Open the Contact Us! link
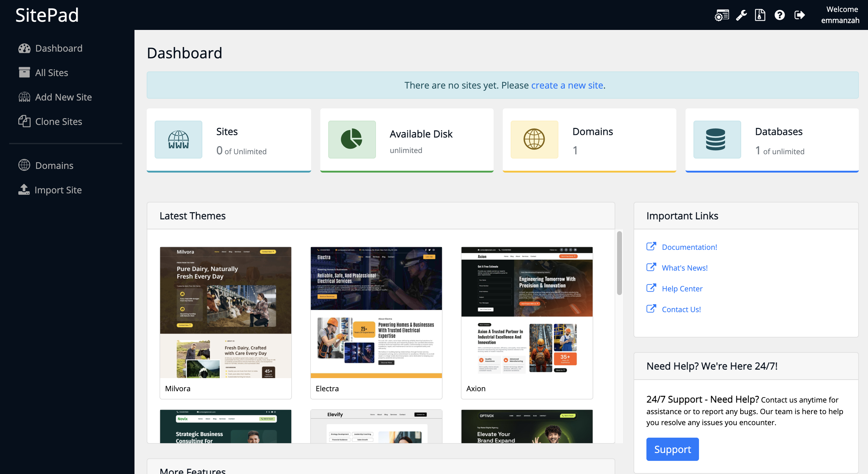The image size is (868, 474). (x=681, y=309)
